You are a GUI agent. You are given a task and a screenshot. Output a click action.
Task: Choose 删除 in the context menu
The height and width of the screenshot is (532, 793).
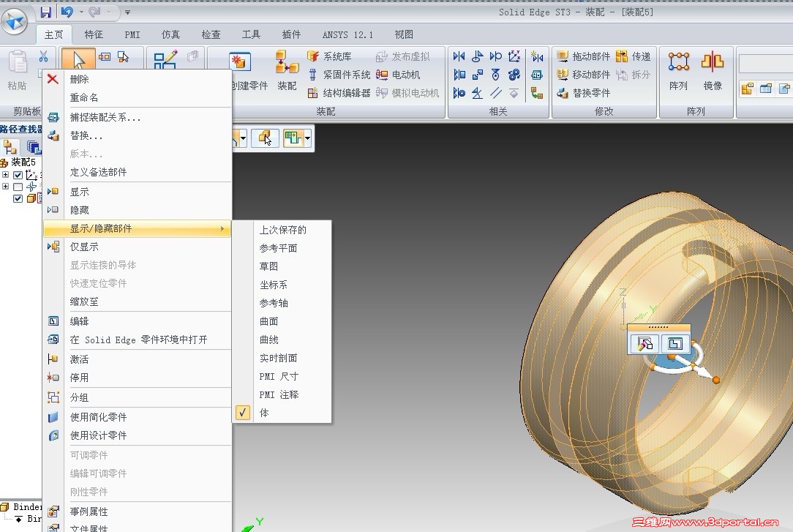(138, 79)
